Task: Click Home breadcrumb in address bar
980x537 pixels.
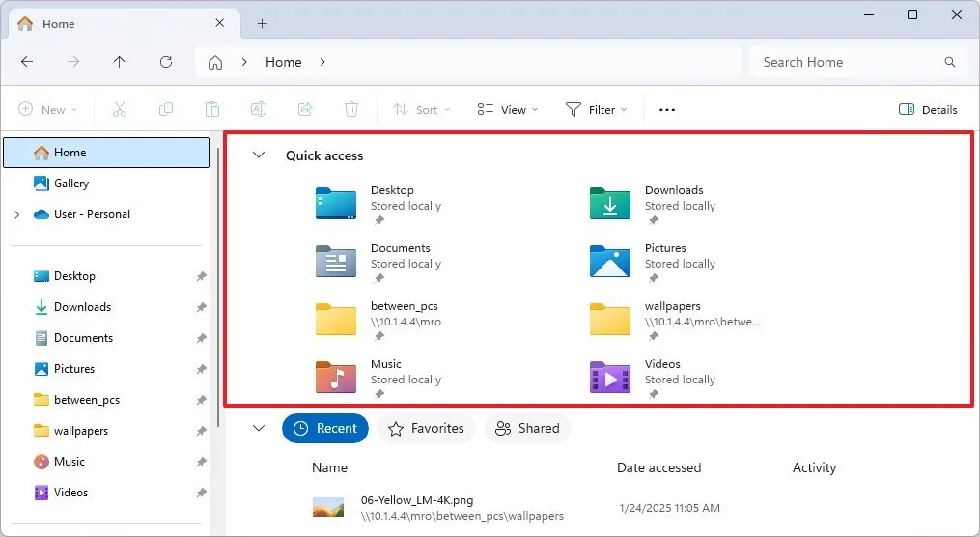Action: pos(283,62)
